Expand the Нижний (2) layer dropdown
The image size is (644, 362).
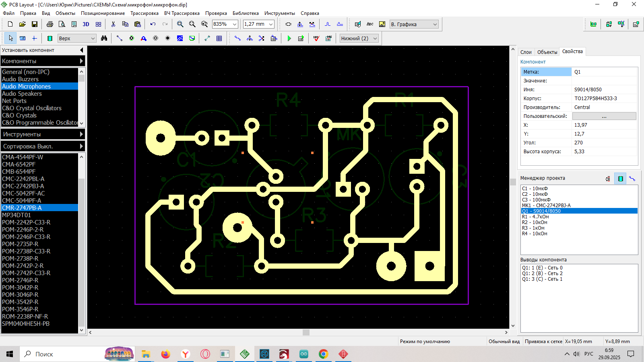tap(375, 38)
